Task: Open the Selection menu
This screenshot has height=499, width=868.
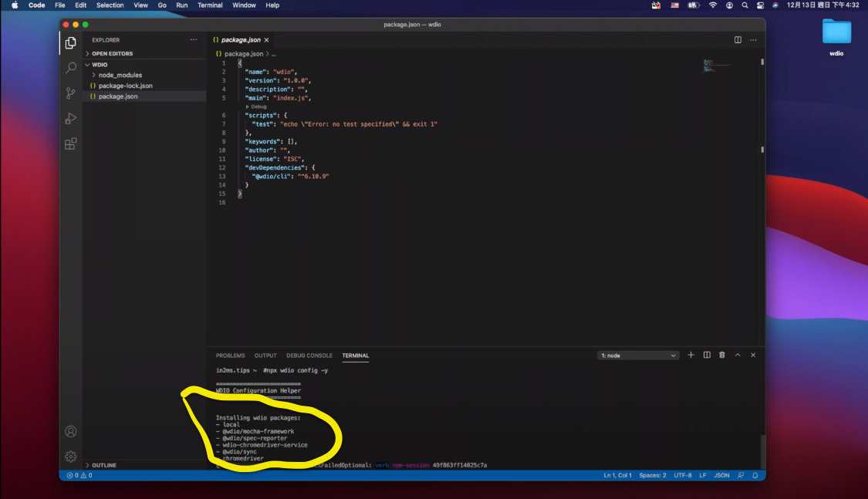Action: click(x=110, y=5)
